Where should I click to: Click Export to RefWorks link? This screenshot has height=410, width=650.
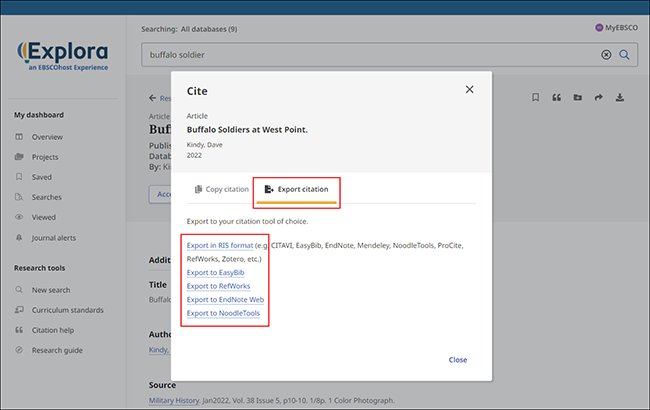[218, 286]
